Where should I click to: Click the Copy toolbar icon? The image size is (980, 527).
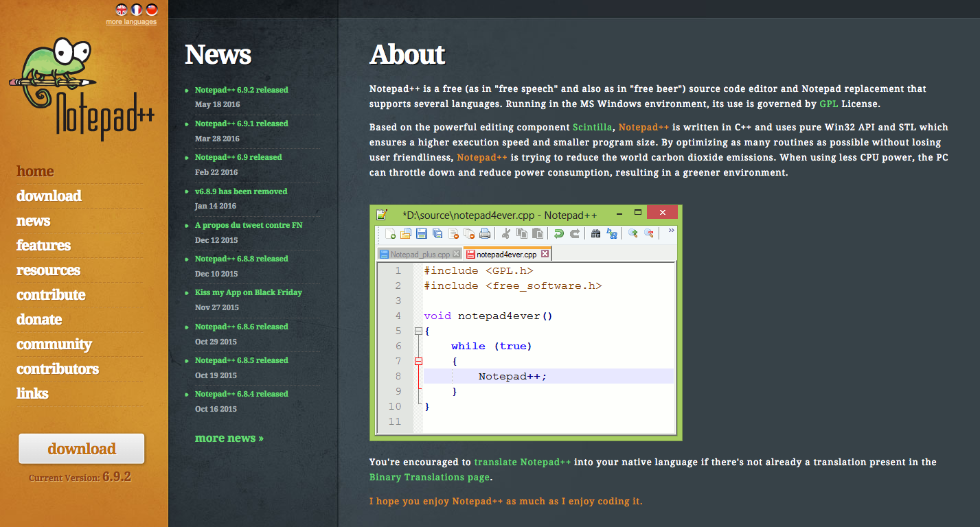(x=522, y=233)
